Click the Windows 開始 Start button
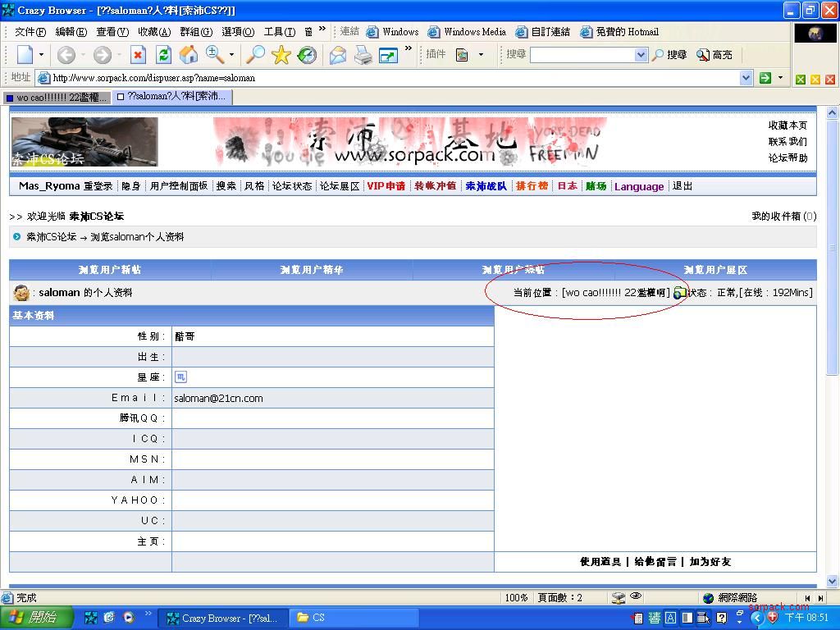Viewport: 840px width, 630px height. (x=37, y=618)
